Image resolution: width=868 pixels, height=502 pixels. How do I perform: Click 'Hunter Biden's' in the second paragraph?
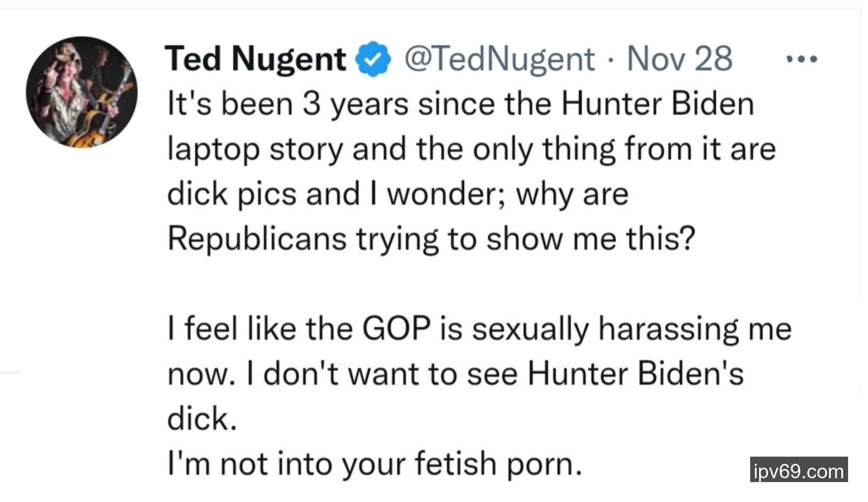tap(635, 374)
